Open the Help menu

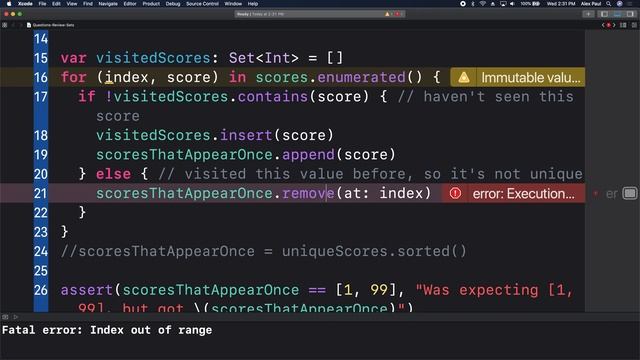coord(253,4)
